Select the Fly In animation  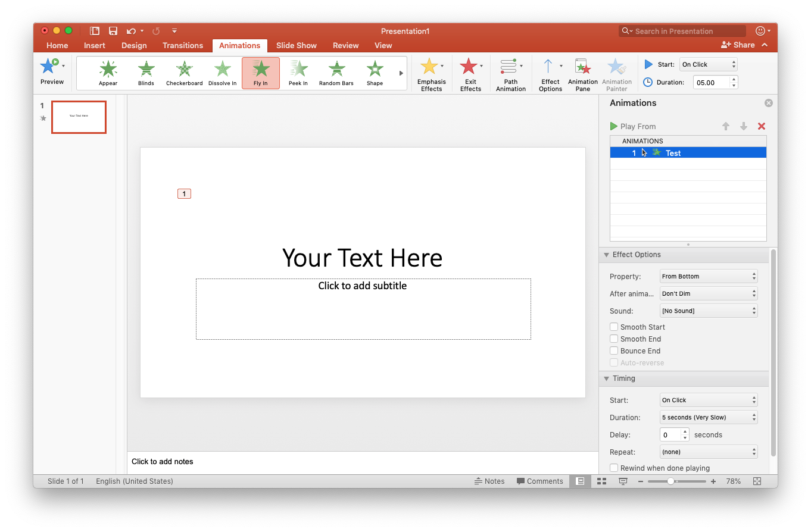point(261,73)
